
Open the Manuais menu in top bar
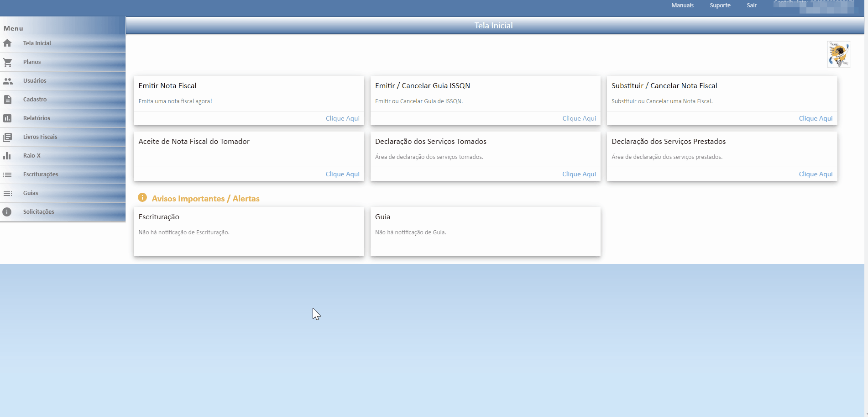pyautogui.click(x=682, y=5)
